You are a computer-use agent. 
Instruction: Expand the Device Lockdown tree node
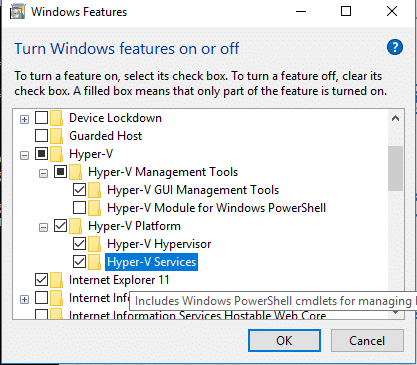24,119
